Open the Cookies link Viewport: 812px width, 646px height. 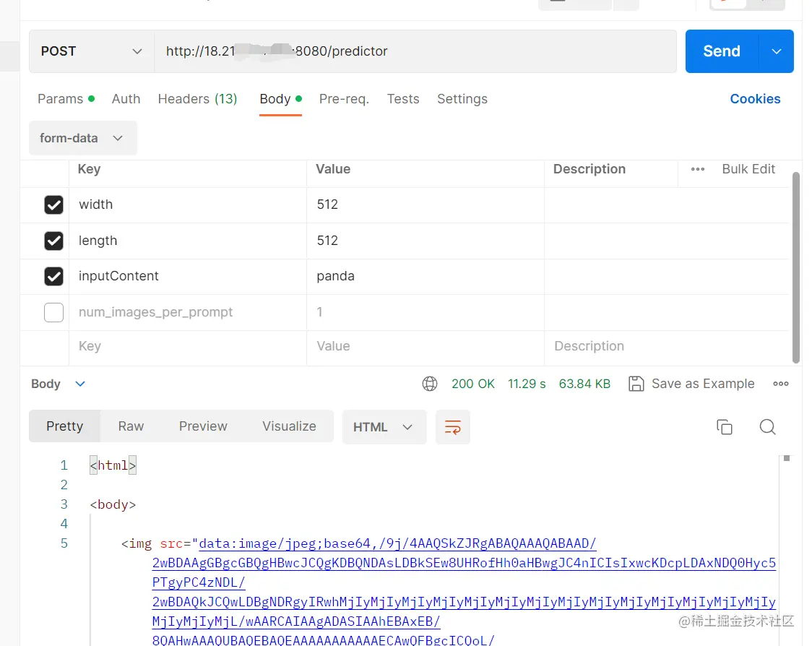coord(755,99)
